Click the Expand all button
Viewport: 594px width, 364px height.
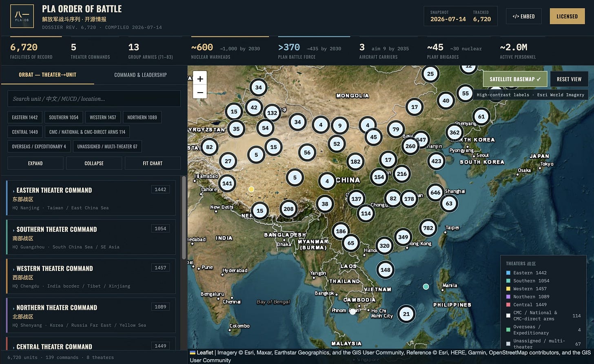(35, 163)
